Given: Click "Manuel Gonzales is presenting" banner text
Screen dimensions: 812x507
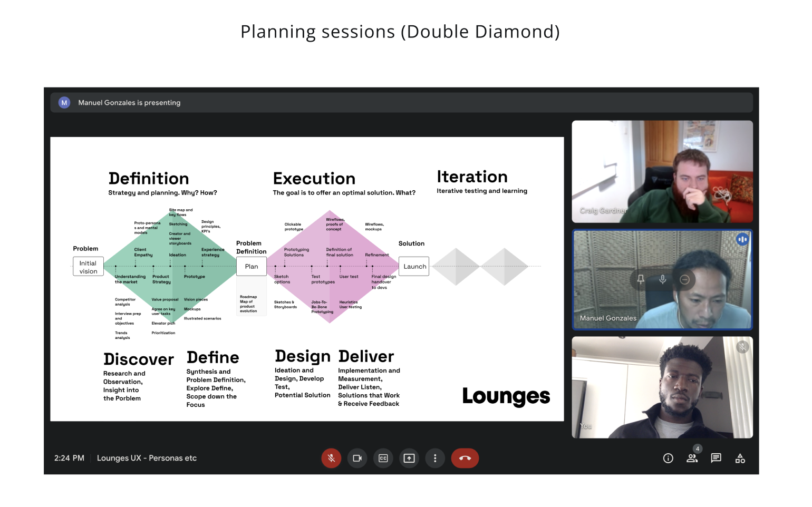Looking at the screenshot, I should [x=129, y=103].
